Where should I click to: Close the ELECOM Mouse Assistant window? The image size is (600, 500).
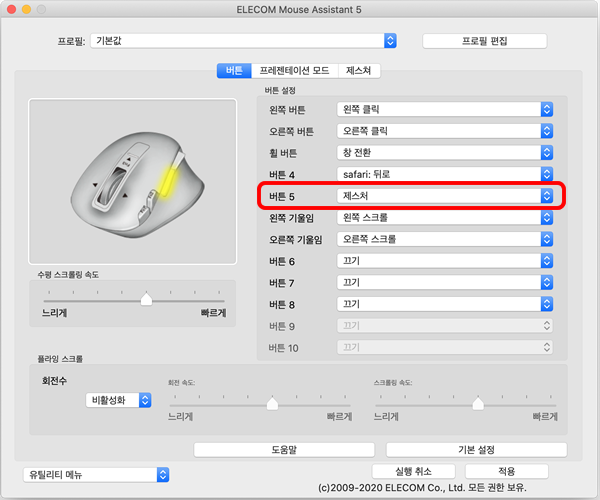[11, 10]
